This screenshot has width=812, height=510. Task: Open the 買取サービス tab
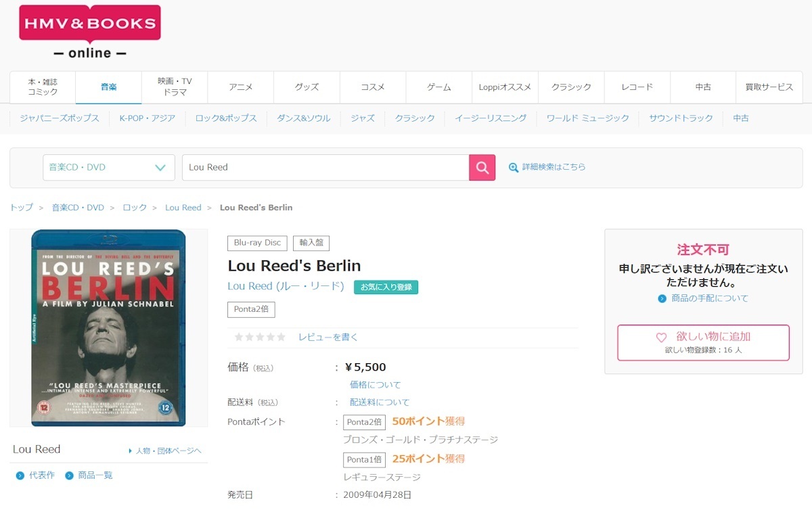(769, 87)
